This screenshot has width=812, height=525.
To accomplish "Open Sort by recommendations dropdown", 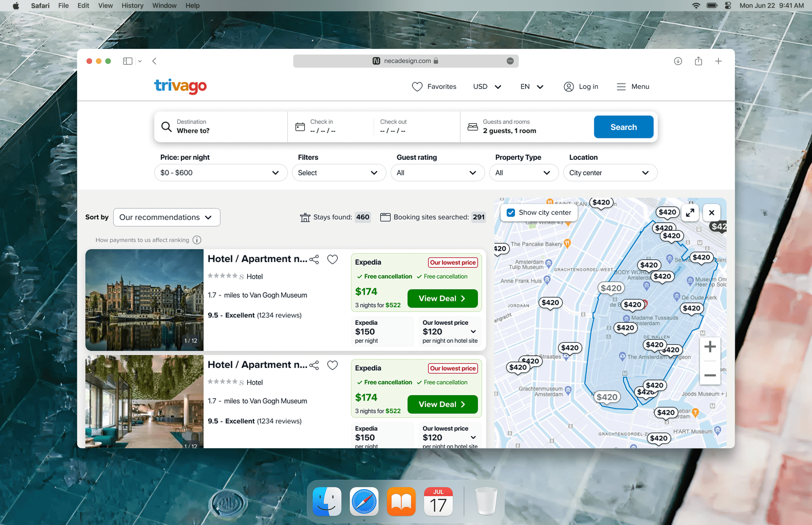I will (x=166, y=217).
